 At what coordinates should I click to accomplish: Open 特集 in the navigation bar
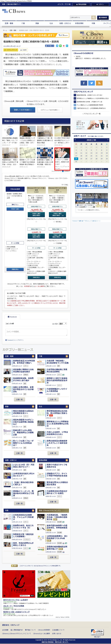tap(93, 23)
